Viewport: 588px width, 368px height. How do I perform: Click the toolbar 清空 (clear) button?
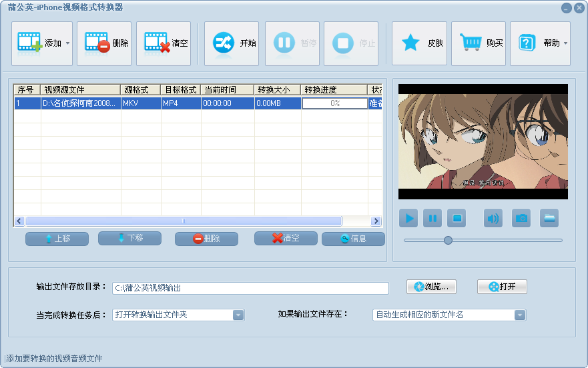[x=164, y=43]
